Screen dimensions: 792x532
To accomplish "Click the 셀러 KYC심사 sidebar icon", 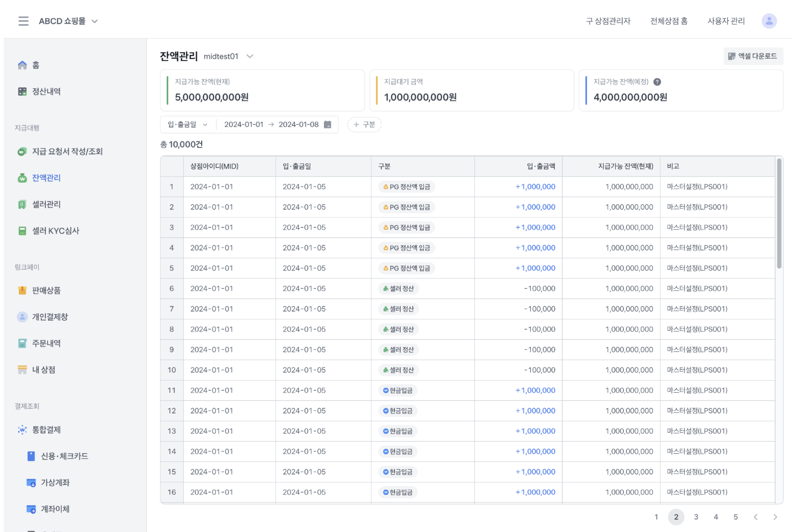I will coord(22,231).
